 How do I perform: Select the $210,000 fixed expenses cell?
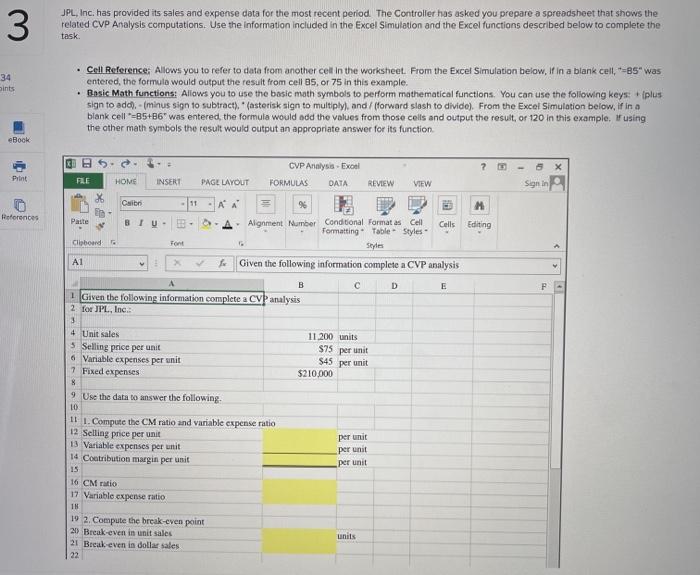pos(300,373)
